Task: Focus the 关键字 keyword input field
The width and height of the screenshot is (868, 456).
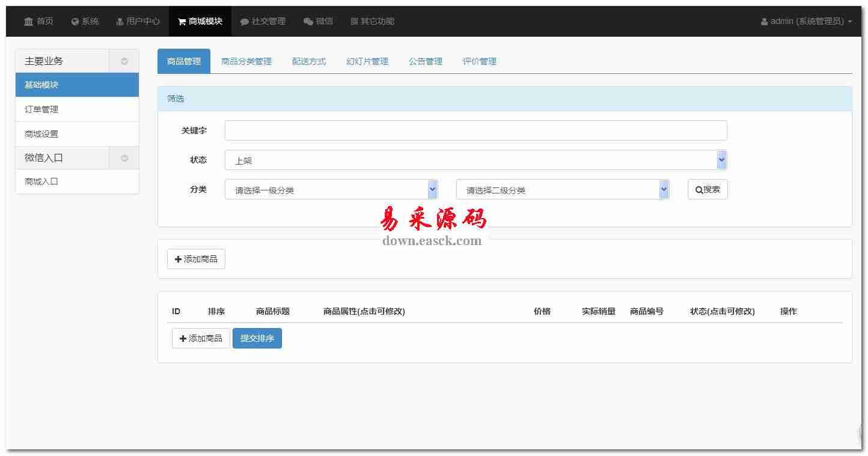Action: click(475, 130)
